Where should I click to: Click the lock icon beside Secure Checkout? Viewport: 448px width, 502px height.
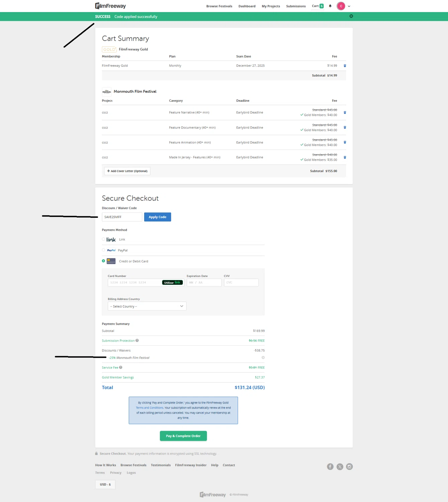(x=97, y=453)
